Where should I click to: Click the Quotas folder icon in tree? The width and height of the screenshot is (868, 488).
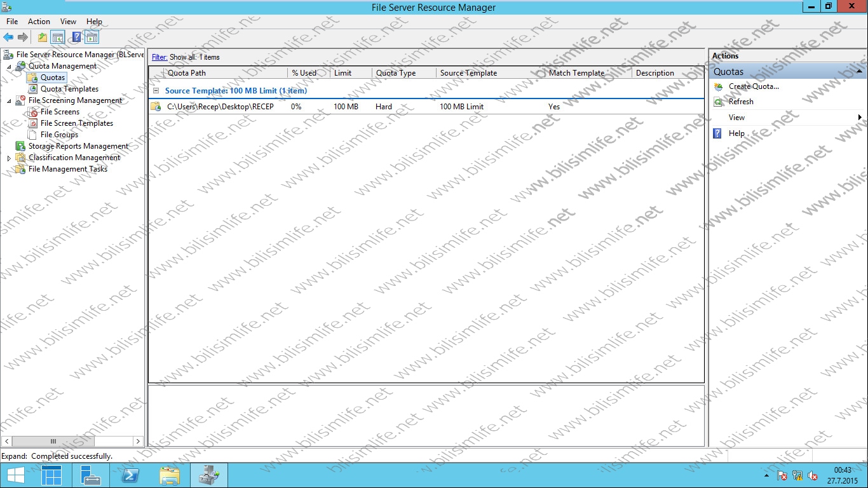click(x=32, y=78)
